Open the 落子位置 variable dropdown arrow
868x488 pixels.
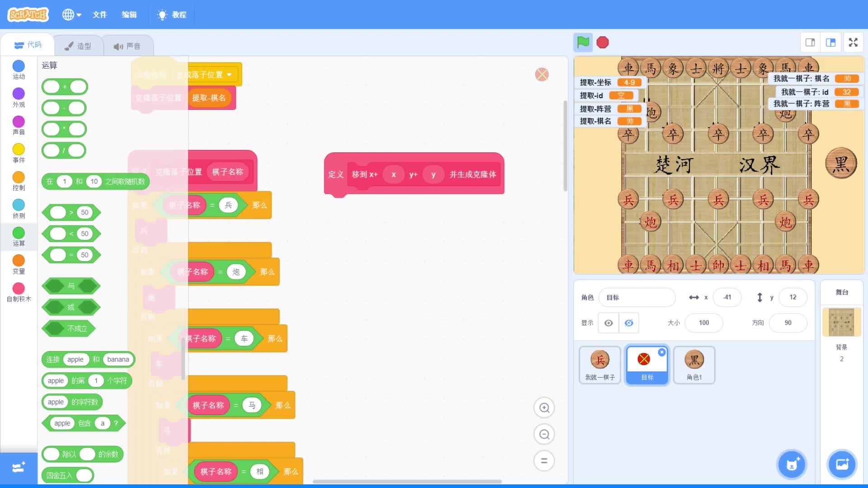click(229, 75)
